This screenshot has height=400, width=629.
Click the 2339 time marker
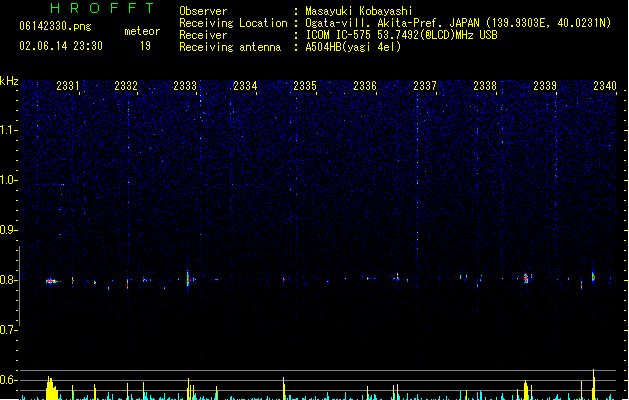pyautogui.click(x=545, y=86)
